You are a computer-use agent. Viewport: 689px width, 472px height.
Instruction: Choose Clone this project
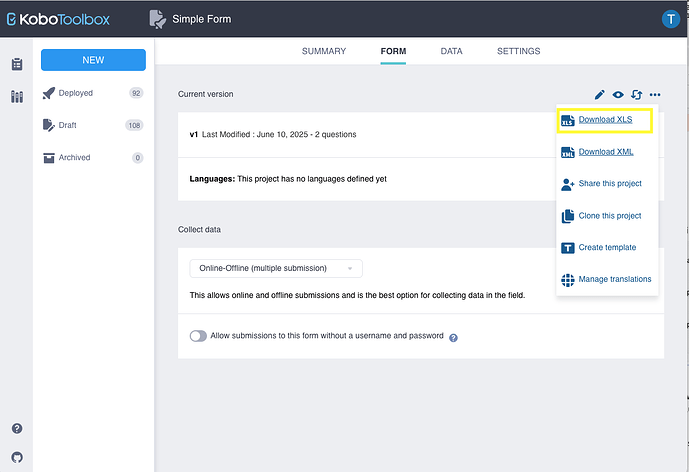click(610, 216)
